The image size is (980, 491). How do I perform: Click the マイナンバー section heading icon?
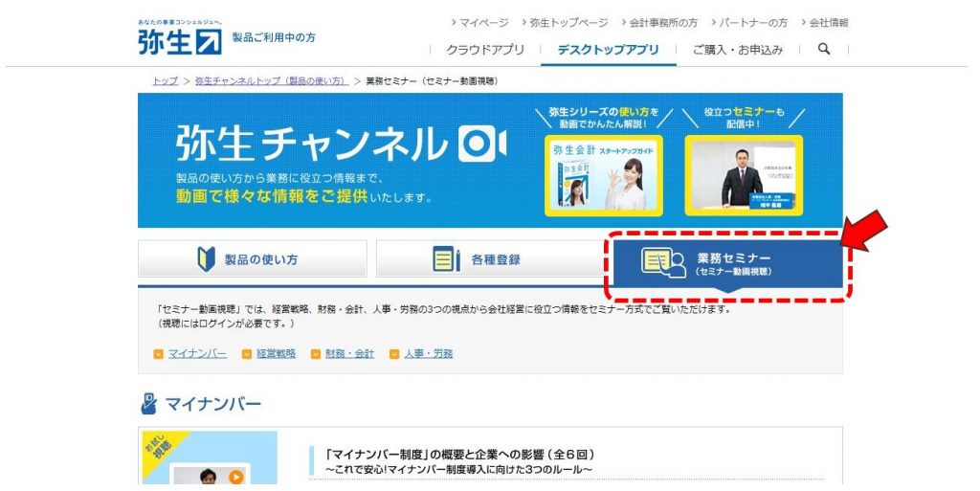point(148,404)
